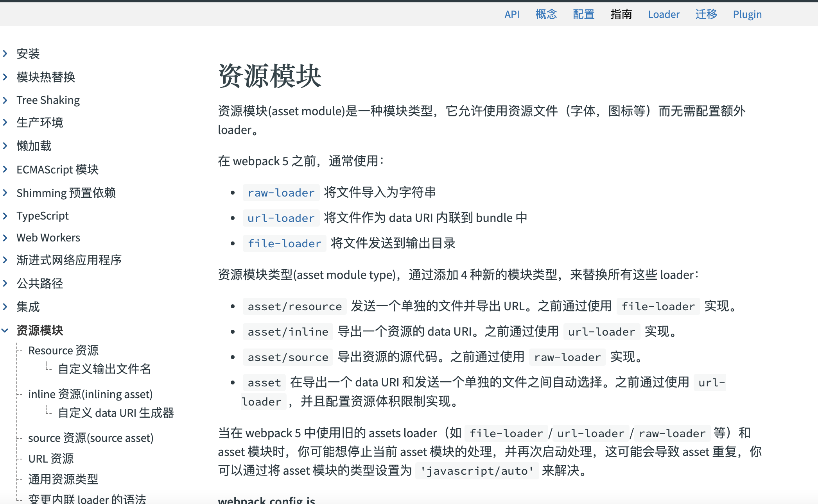Jump to 自定义 data URI 生成器 subsection
Viewport: 818px width, 504px height.
[x=116, y=413]
